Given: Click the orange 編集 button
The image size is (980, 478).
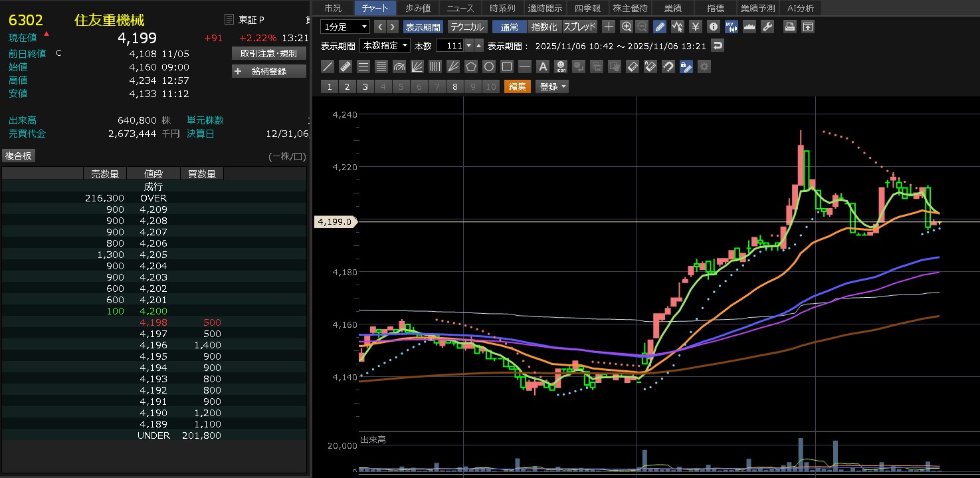Looking at the screenshot, I should (x=518, y=86).
